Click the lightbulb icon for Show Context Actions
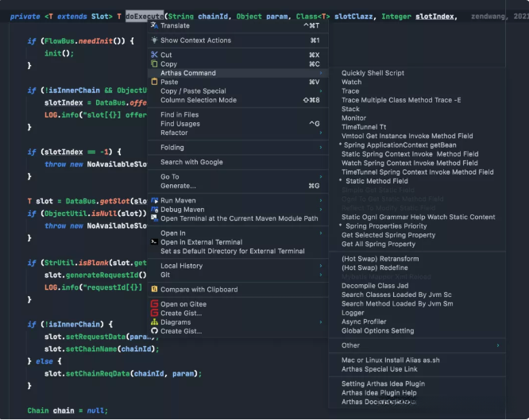The width and height of the screenshot is (529, 420). pyautogui.click(x=154, y=40)
